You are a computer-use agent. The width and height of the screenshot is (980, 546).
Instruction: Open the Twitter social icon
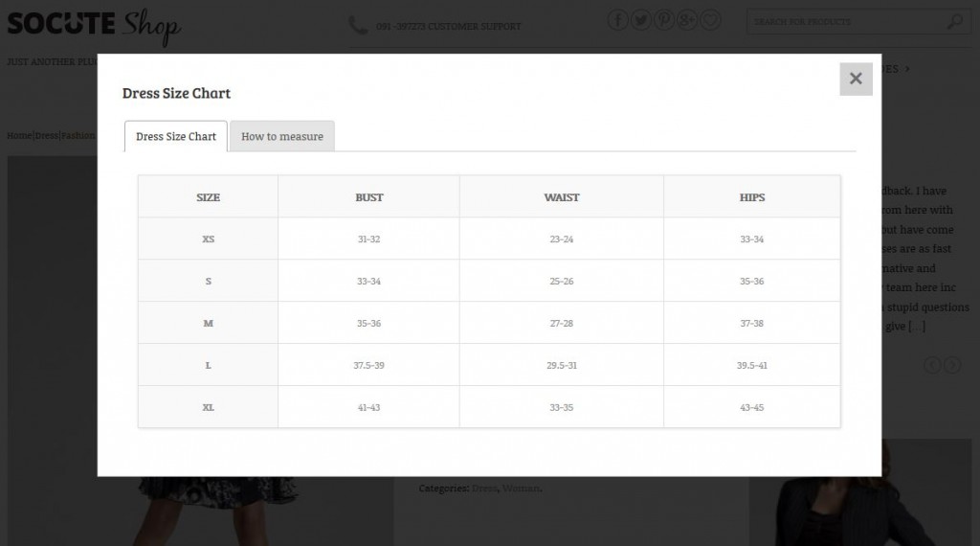coord(640,21)
